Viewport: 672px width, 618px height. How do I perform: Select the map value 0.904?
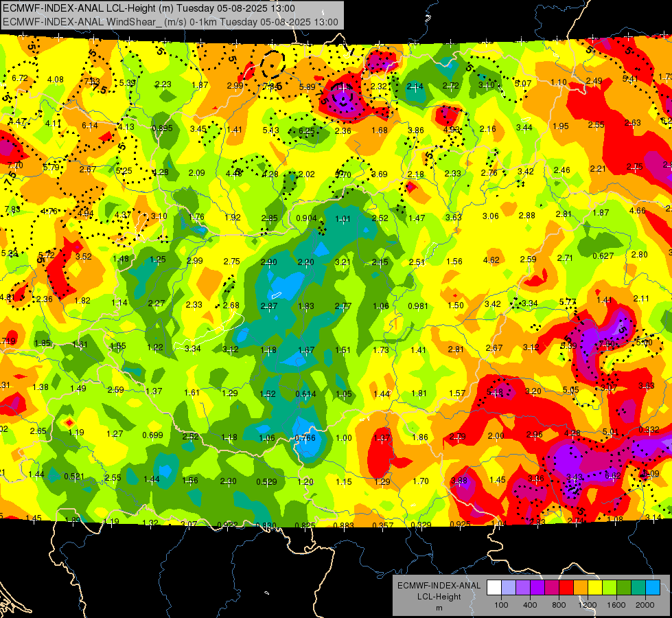click(x=306, y=218)
